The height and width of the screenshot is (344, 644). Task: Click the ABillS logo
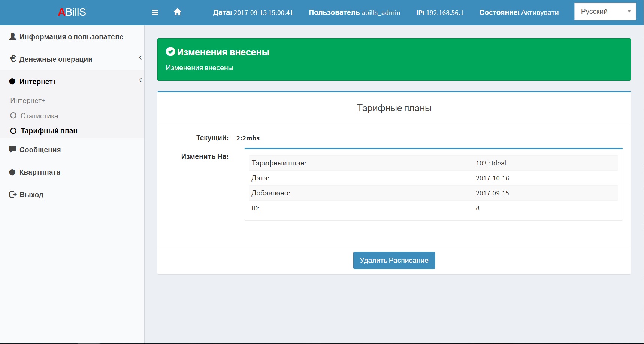(x=72, y=12)
